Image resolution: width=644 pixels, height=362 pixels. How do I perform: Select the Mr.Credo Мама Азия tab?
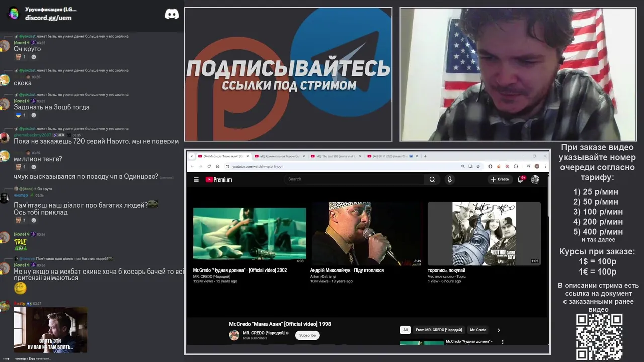[223, 156]
